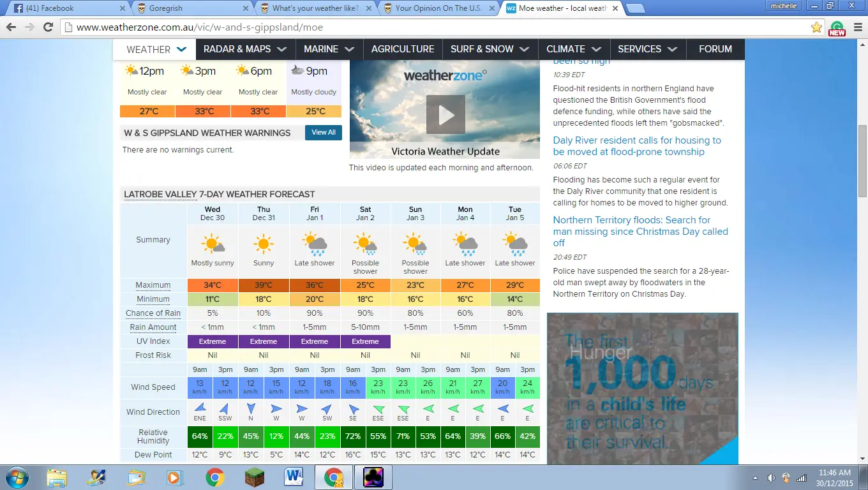
Task: Open the system volume control
Action: point(771,478)
